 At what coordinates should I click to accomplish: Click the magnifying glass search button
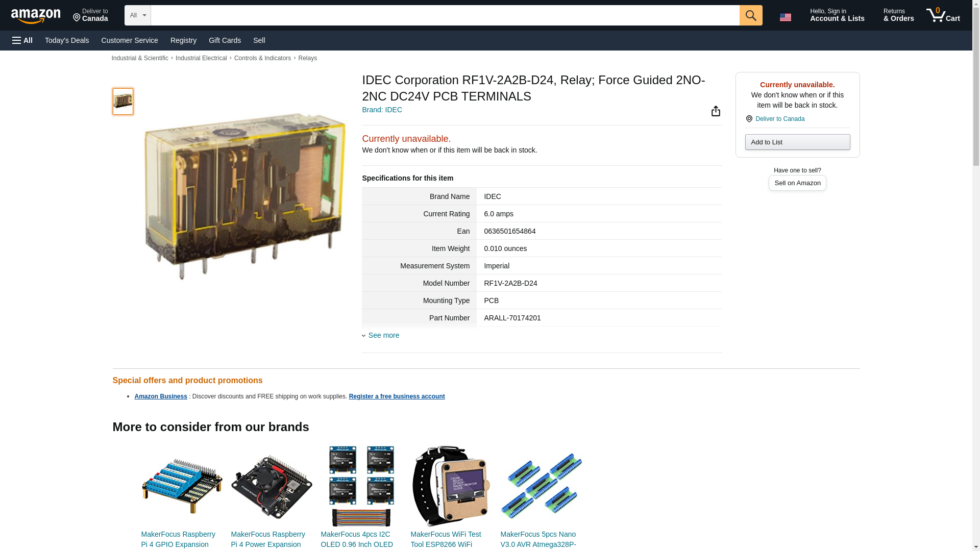click(750, 15)
